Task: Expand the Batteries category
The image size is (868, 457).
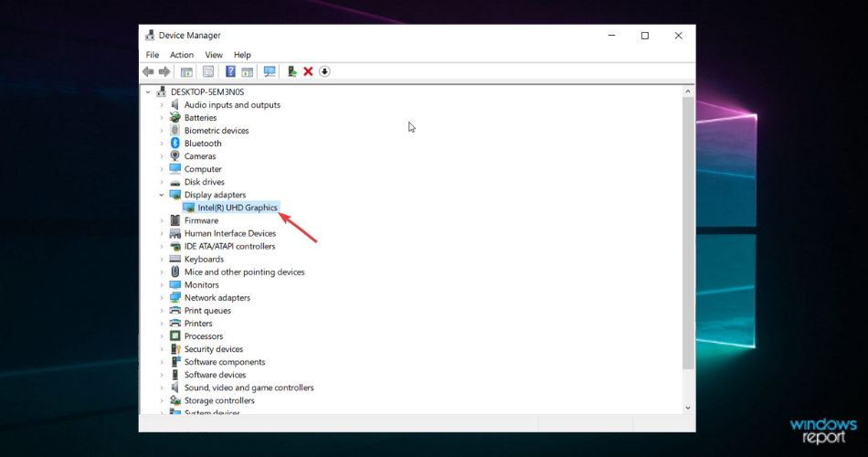Action: pyautogui.click(x=162, y=117)
